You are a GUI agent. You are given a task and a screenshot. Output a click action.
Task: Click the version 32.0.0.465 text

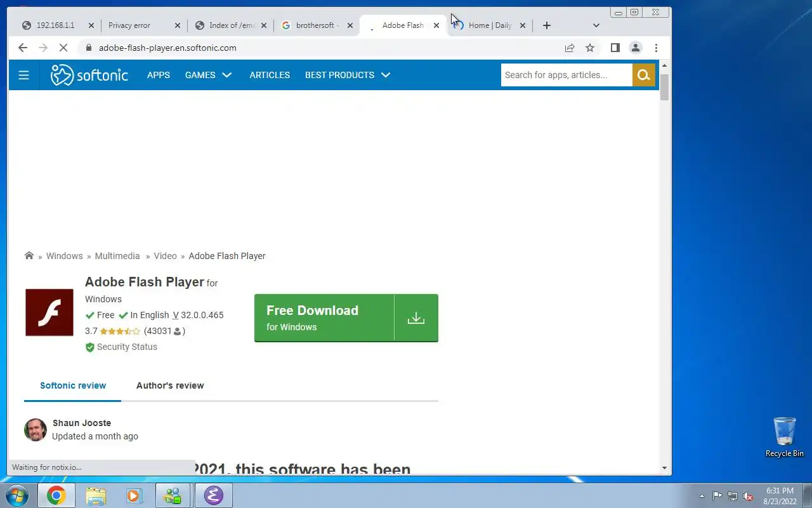[202, 315]
